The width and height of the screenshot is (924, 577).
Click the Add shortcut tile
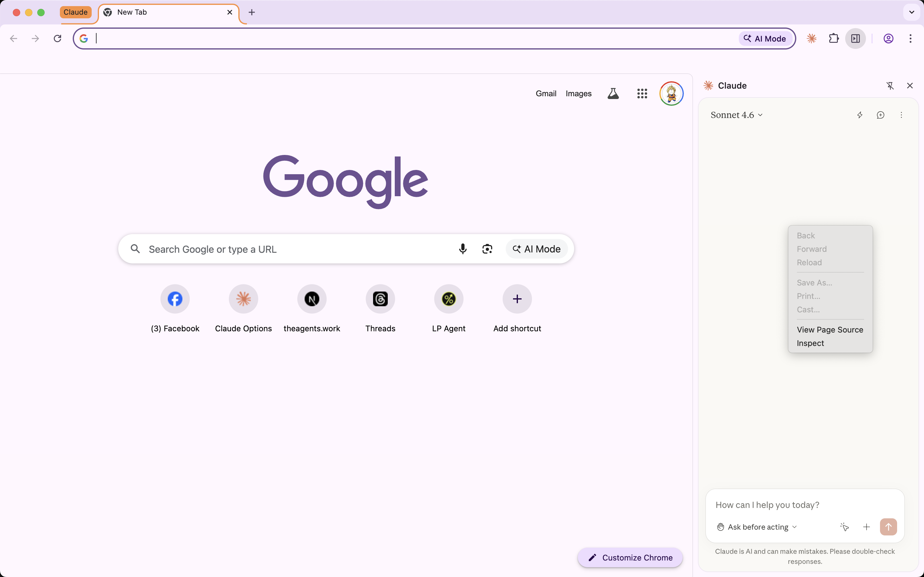517,309
